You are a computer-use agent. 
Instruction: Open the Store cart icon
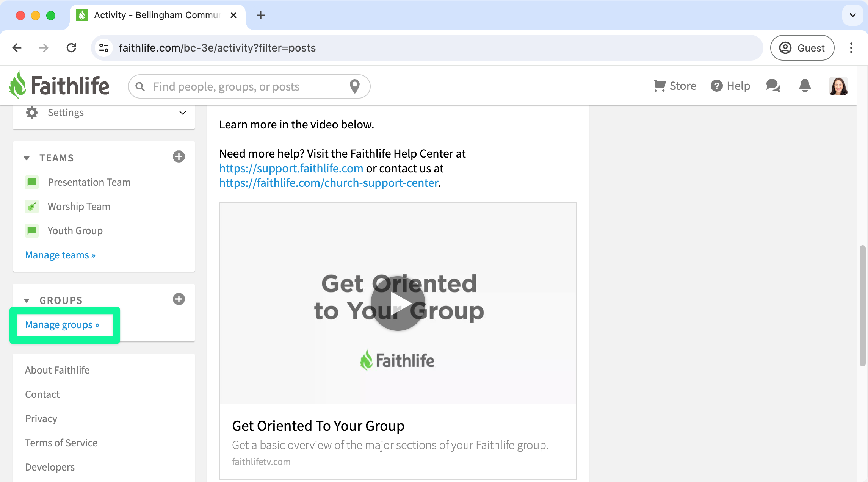pyautogui.click(x=660, y=86)
